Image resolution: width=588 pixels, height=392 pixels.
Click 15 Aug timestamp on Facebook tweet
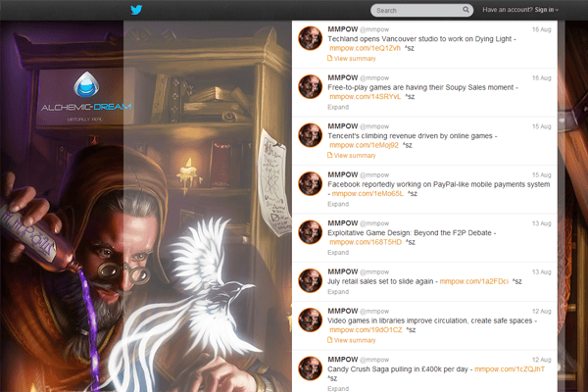[x=542, y=175]
